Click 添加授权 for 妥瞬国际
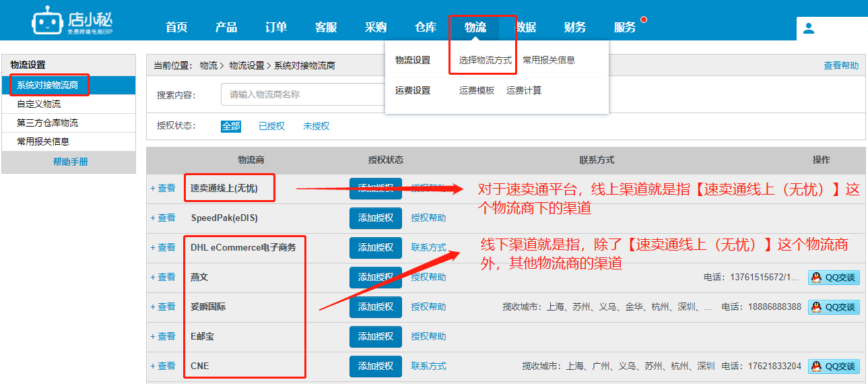868x384 pixels. point(376,307)
